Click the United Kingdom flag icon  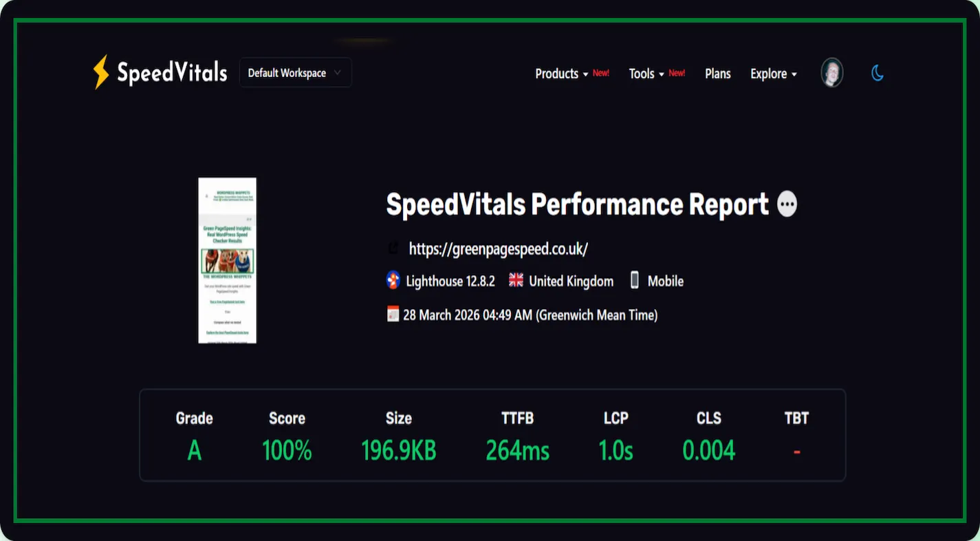[x=516, y=280]
